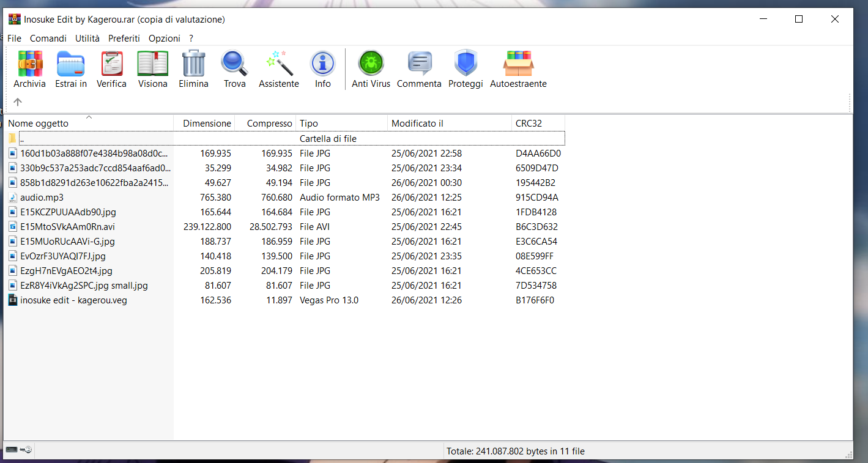Image resolution: width=868 pixels, height=463 pixels.
Task: Select the audio.mp3 file name
Action: point(42,198)
